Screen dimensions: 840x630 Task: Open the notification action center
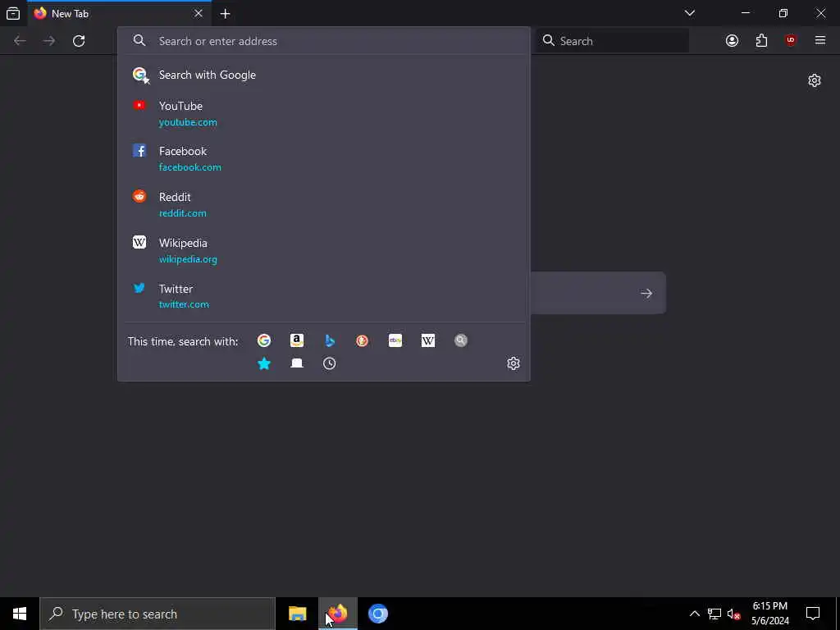[813, 614]
